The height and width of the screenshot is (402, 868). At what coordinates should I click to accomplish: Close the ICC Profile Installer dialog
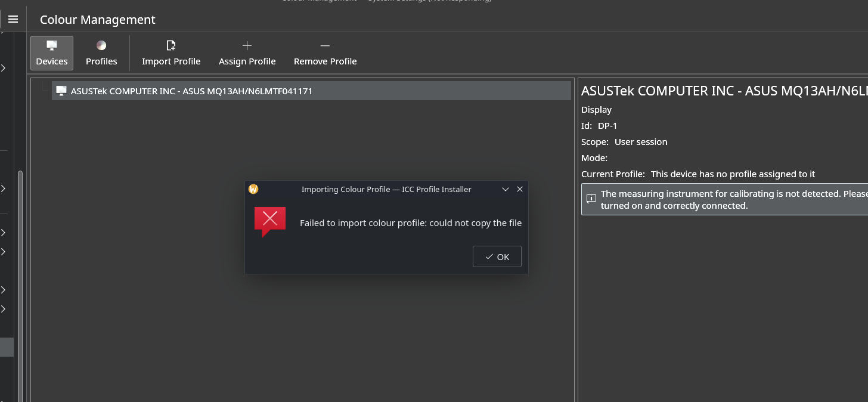click(520, 189)
